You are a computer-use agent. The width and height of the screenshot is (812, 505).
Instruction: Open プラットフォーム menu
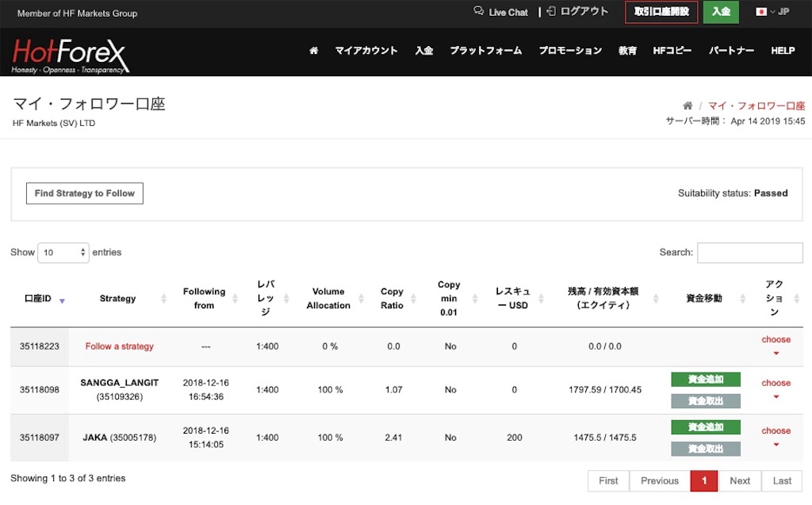pos(486,50)
